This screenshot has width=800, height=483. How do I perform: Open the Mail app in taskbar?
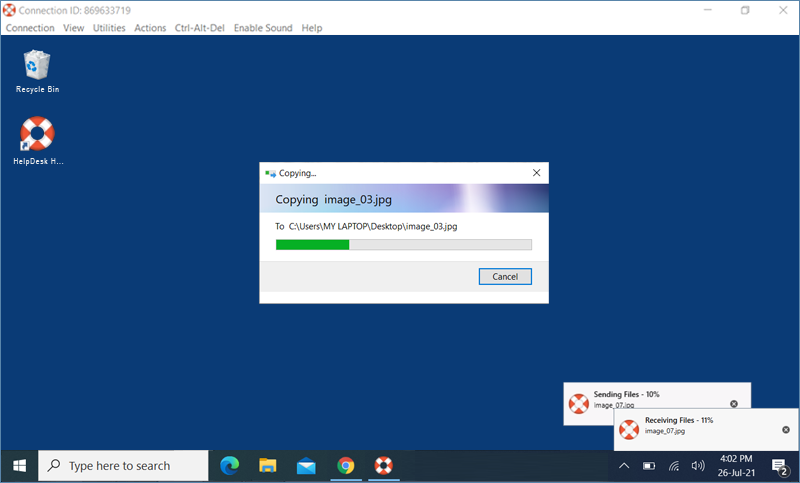pos(306,465)
